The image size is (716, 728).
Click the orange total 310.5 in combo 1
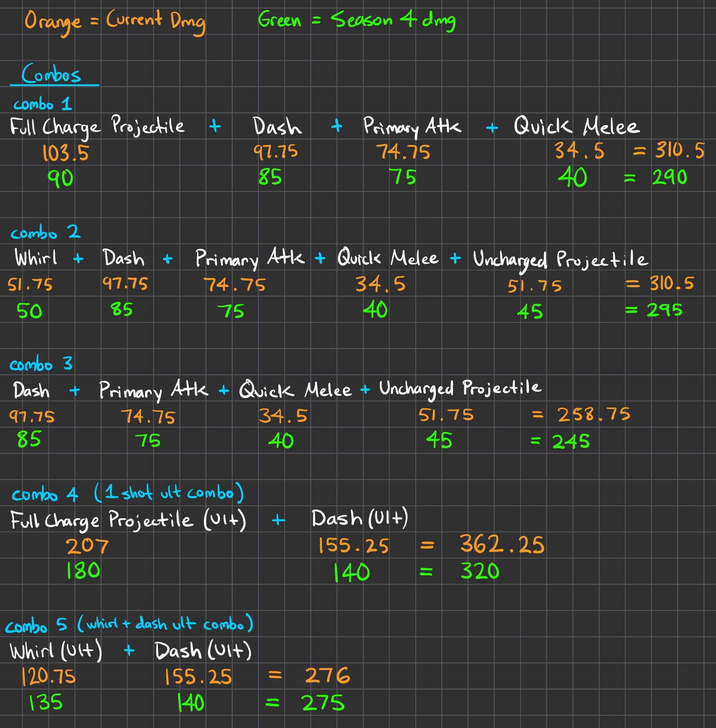(680, 151)
